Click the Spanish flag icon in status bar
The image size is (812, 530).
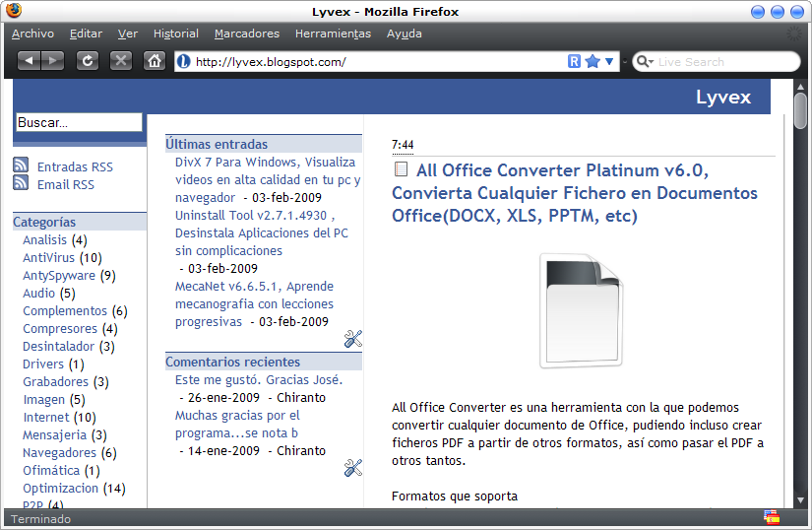click(x=772, y=518)
